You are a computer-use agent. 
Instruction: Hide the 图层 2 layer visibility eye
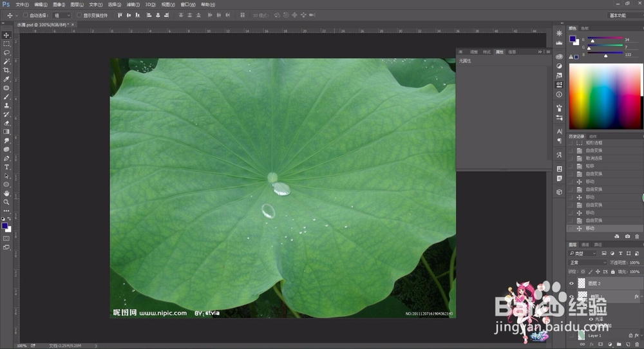571,283
